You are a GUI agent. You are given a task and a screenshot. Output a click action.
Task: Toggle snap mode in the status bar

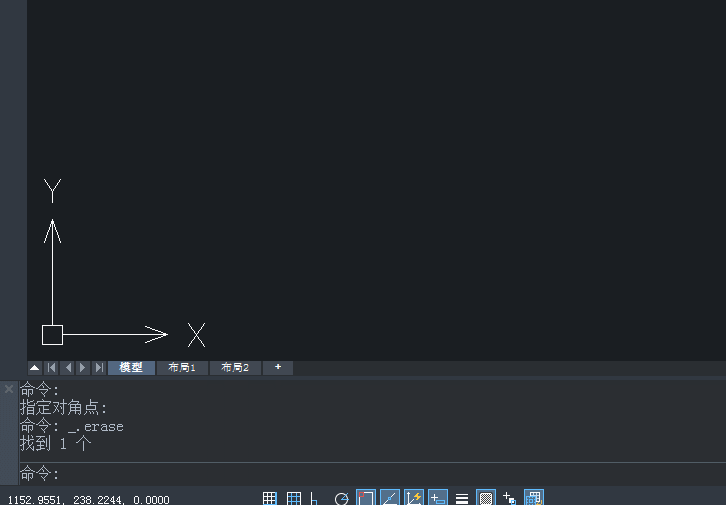(x=269, y=498)
